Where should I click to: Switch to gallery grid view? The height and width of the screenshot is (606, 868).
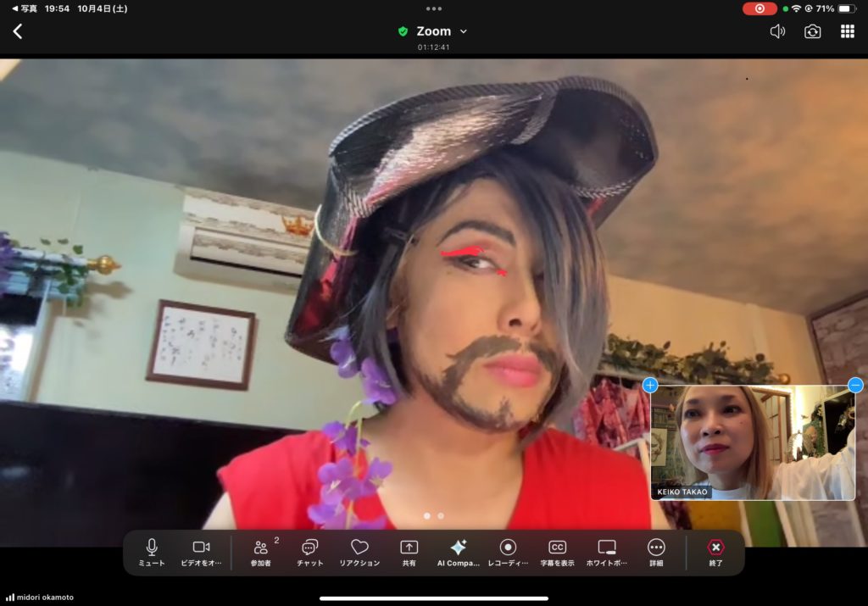848,31
